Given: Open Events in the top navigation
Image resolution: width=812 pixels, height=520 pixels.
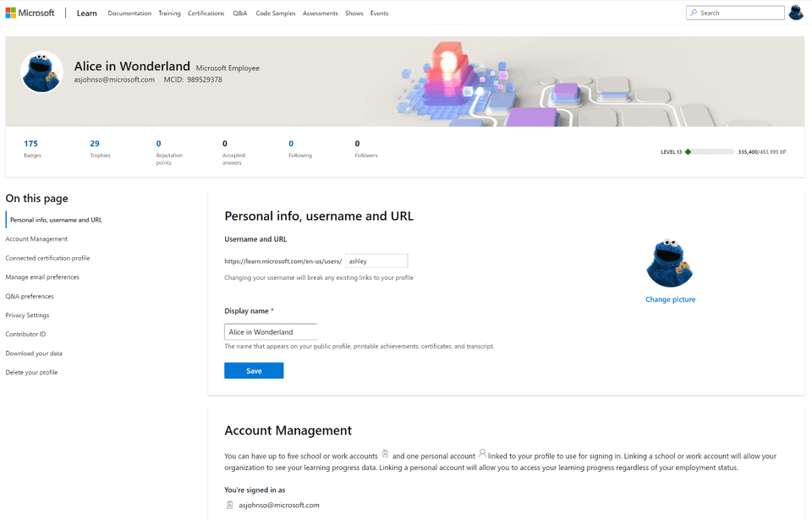Looking at the screenshot, I should [x=379, y=13].
